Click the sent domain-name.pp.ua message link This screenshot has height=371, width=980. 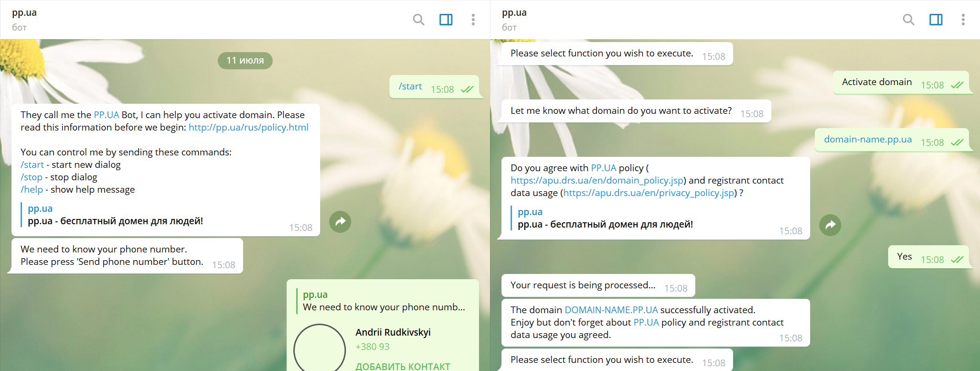[x=868, y=140]
